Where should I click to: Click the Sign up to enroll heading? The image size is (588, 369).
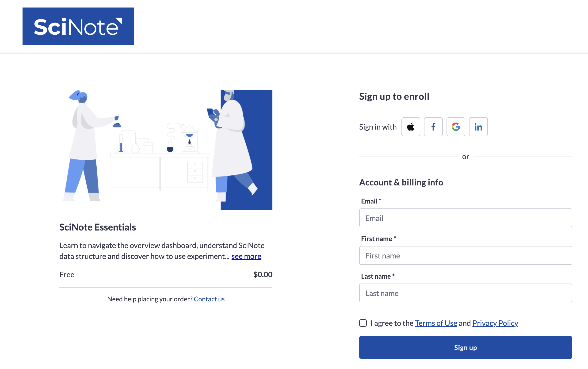[x=394, y=96]
